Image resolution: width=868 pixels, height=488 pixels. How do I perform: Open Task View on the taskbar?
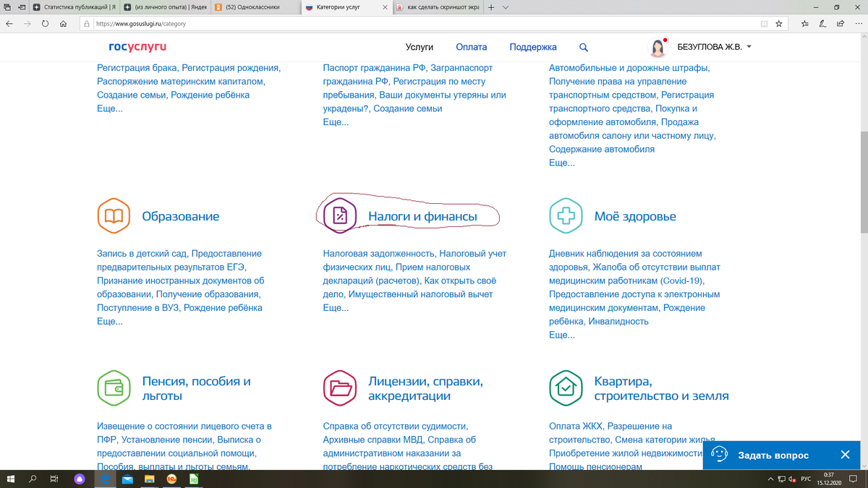[x=54, y=479]
